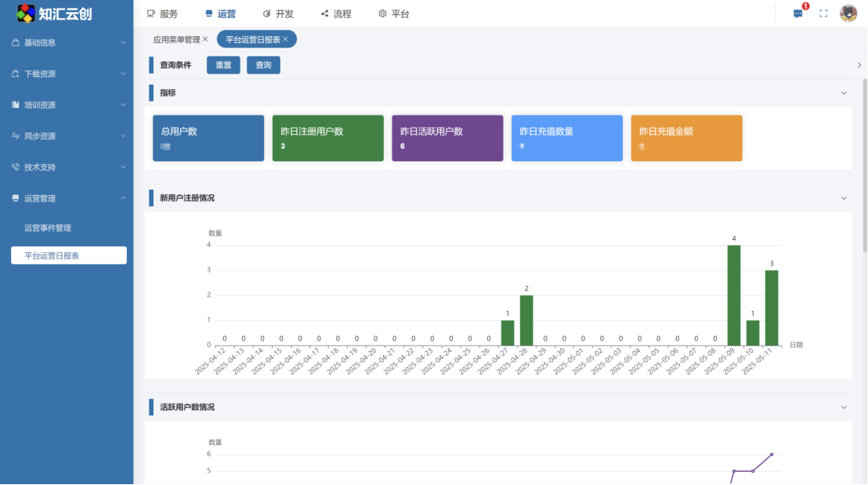Click the 2025-05-10 bar in chart
This screenshot has height=485, width=868.
(x=753, y=333)
